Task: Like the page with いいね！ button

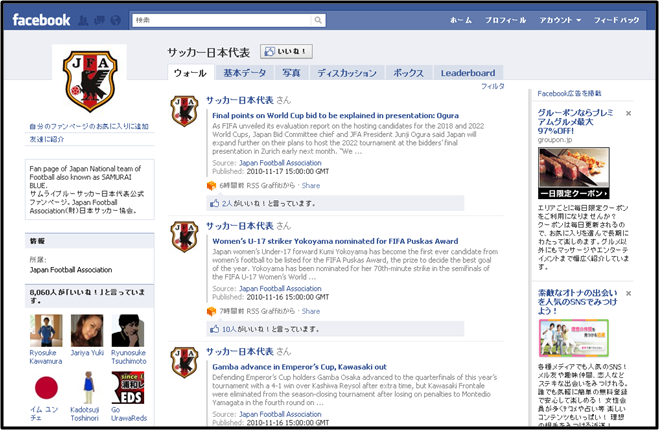Action: pos(286,51)
